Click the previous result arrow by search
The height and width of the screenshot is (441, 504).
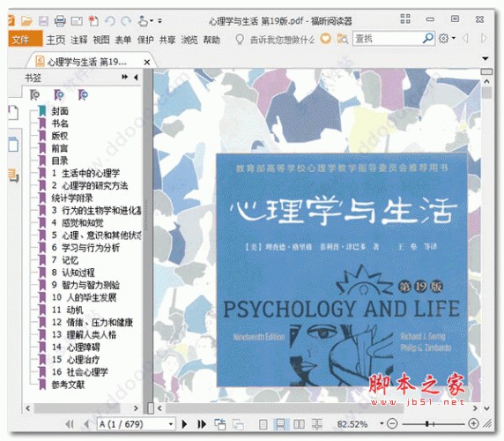[x=465, y=39]
